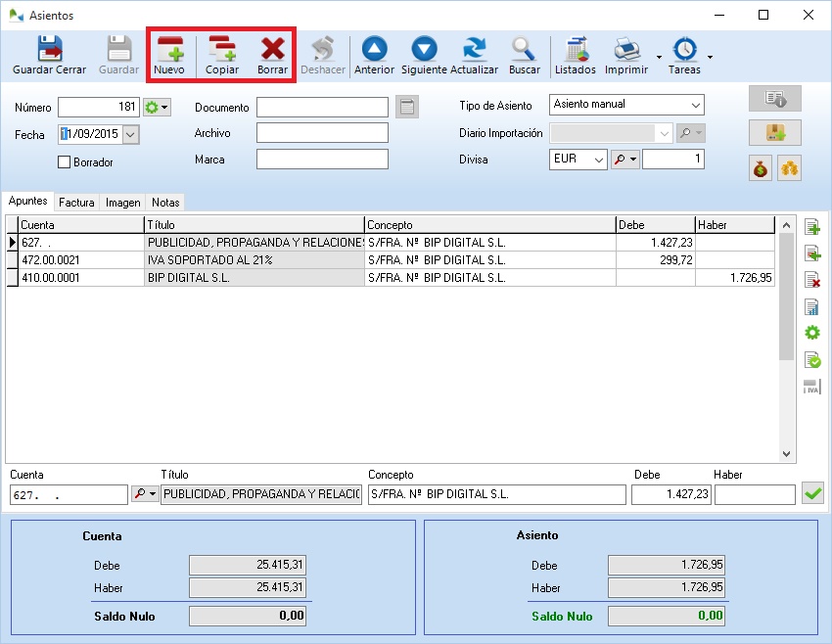The image size is (832, 644).
Task: Select the add line icon beside the grid
Action: pos(810,226)
